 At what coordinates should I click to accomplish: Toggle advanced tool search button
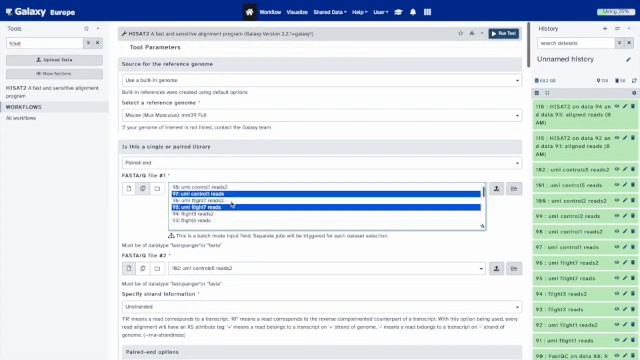click(88, 43)
